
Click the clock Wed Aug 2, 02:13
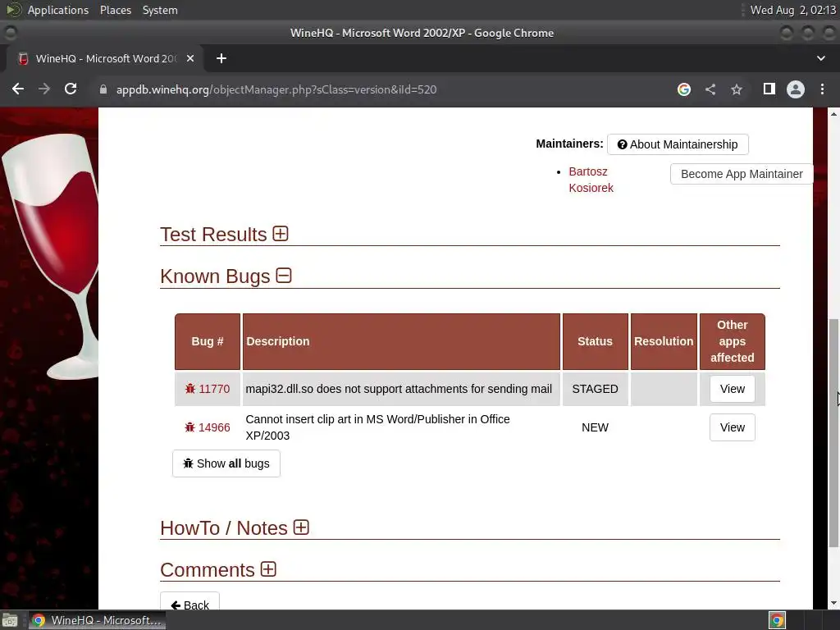pyautogui.click(x=792, y=10)
